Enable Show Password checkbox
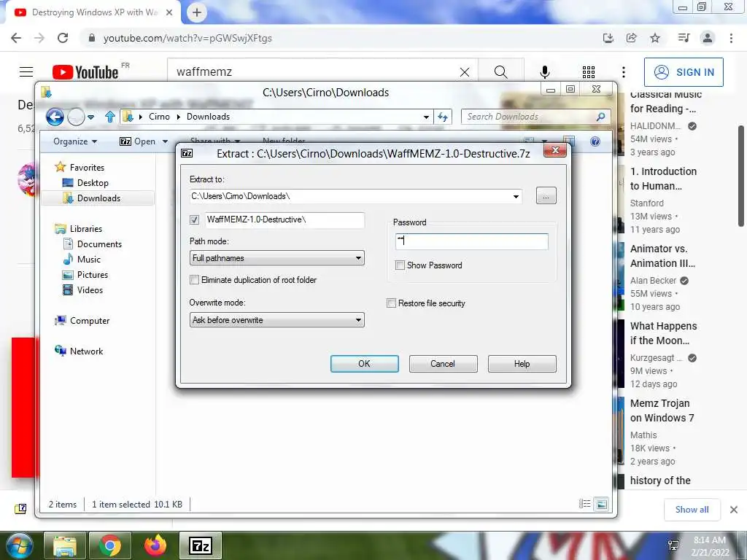This screenshot has width=747, height=560. (400, 265)
